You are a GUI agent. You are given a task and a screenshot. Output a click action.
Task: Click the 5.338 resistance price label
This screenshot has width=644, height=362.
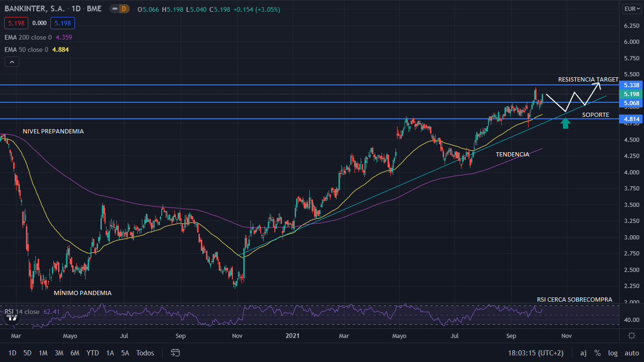[631, 85]
